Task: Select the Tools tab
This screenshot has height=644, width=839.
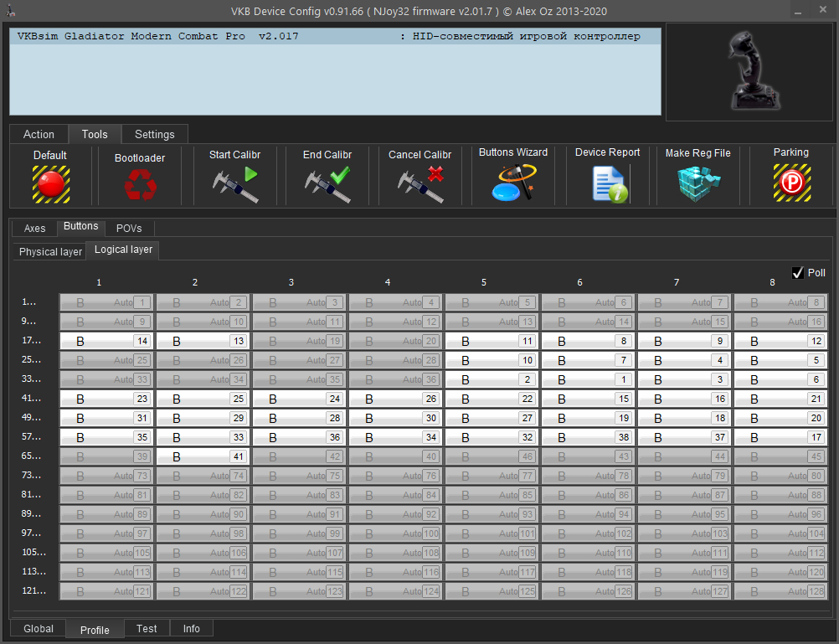Action: [95, 134]
